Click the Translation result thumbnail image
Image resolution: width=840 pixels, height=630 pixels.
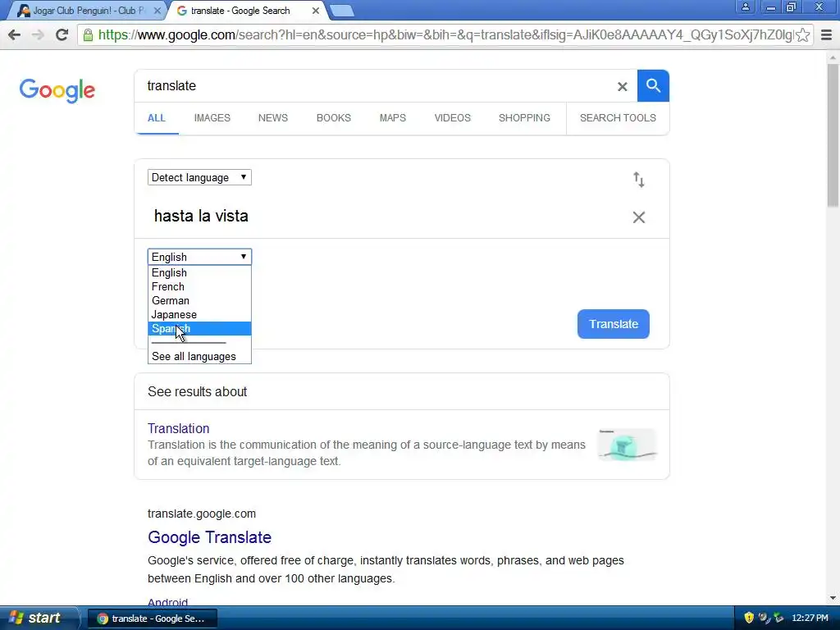tap(627, 445)
